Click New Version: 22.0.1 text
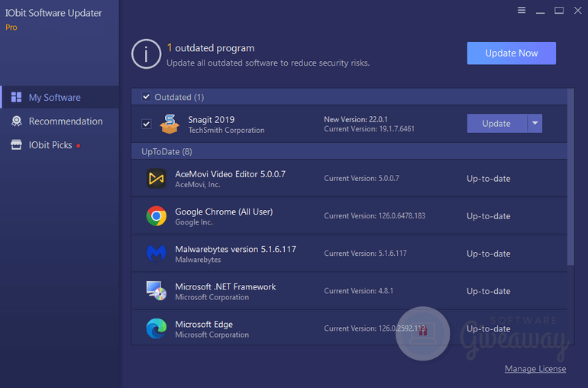The height and width of the screenshot is (388, 588). [356, 119]
